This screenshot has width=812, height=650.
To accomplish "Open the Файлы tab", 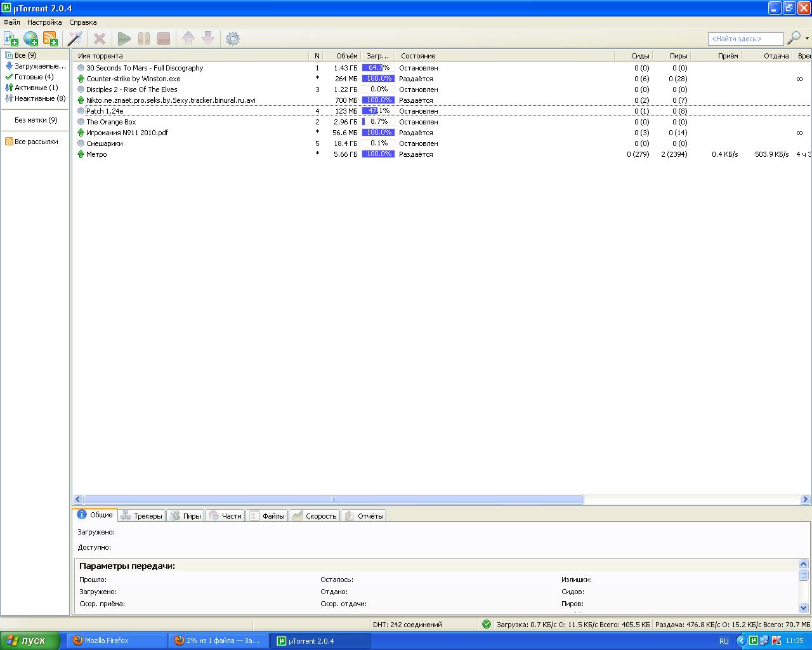I will point(267,516).
